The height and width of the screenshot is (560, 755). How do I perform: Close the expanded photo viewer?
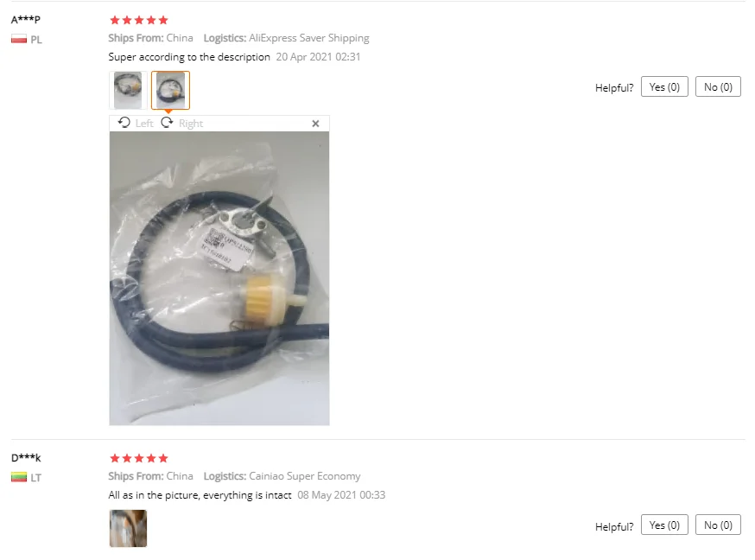tap(315, 124)
